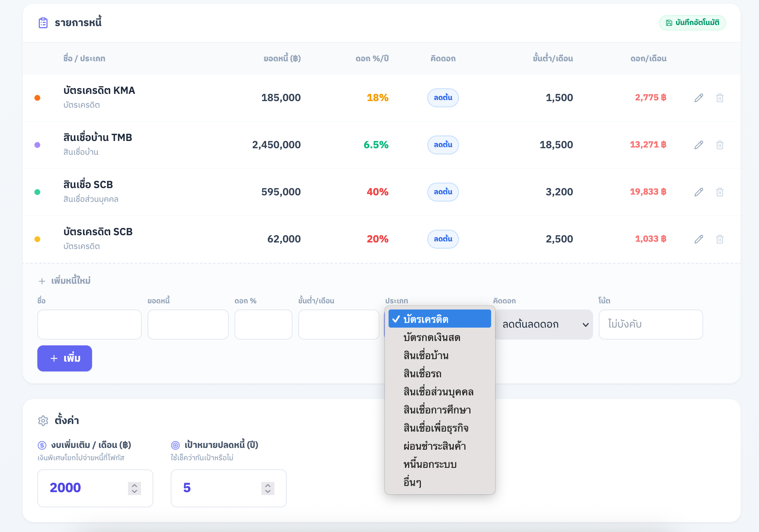759x532 pixels.
Task: Click the orange dot beside บัตรเครดิต KMA
Action: [x=37, y=98]
